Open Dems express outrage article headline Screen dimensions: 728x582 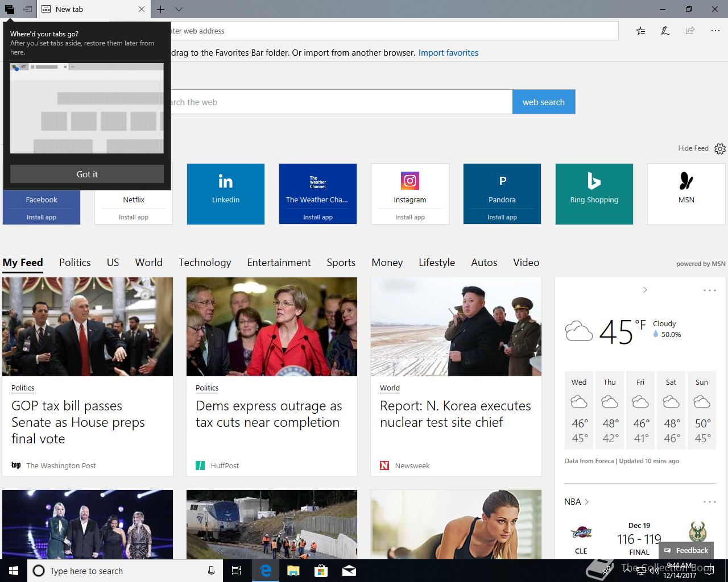click(x=268, y=414)
